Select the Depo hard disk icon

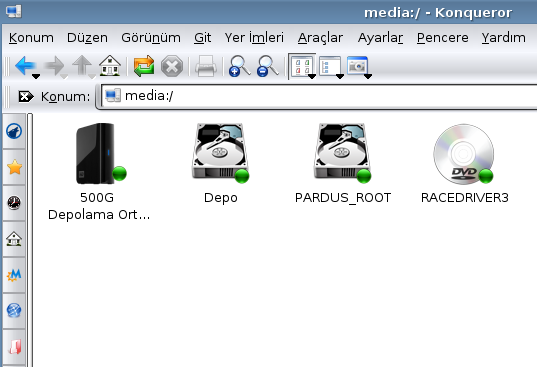(x=220, y=153)
